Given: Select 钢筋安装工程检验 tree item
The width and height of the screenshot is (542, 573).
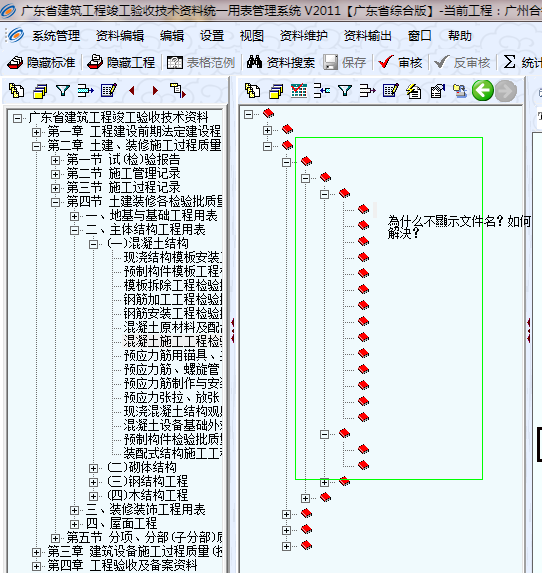Looking at the screenshot, I should click(x=173, y=314).
